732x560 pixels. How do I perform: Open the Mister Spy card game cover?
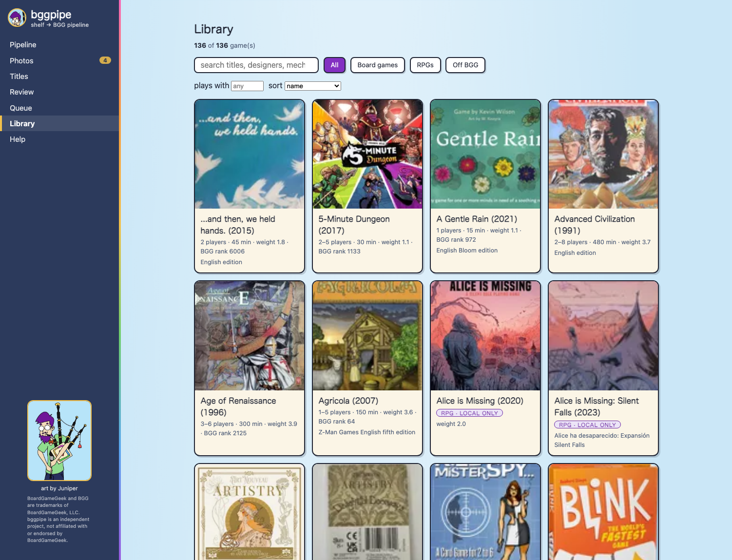pos(485,512)
